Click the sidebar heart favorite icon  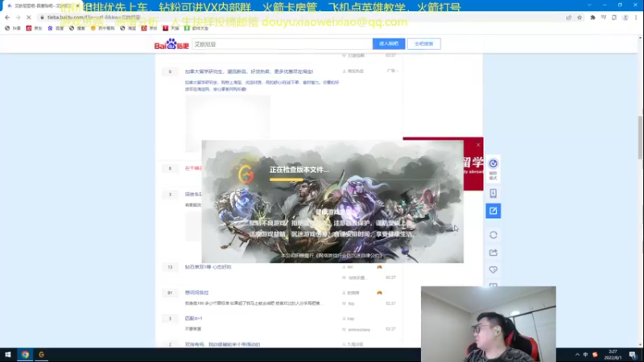pyautogui.click(x=493, y=269)
